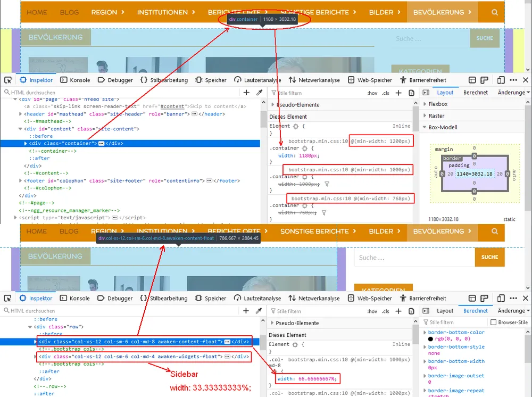Expand the selected div.container tree node arrow

click(26, 143)
